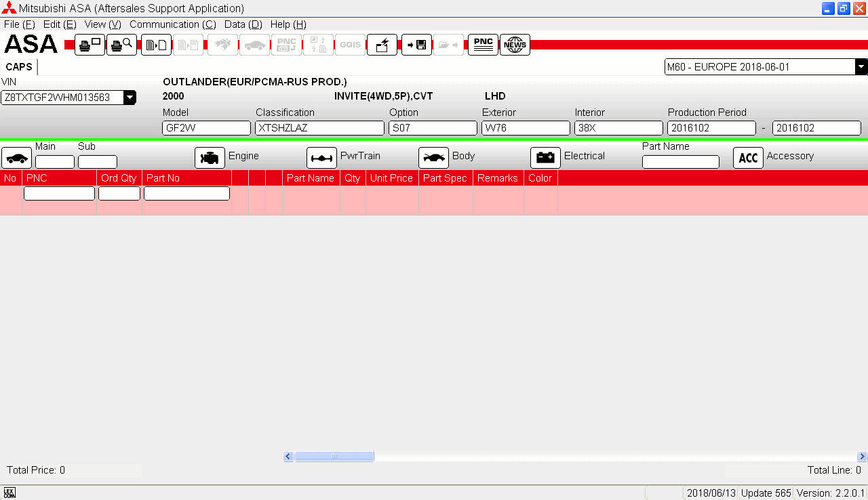The height and width of the screenshot is (500, 868).
Task: Expand the M60 - EUROPE catalog dropdown
Action: (x=861, y=67)
